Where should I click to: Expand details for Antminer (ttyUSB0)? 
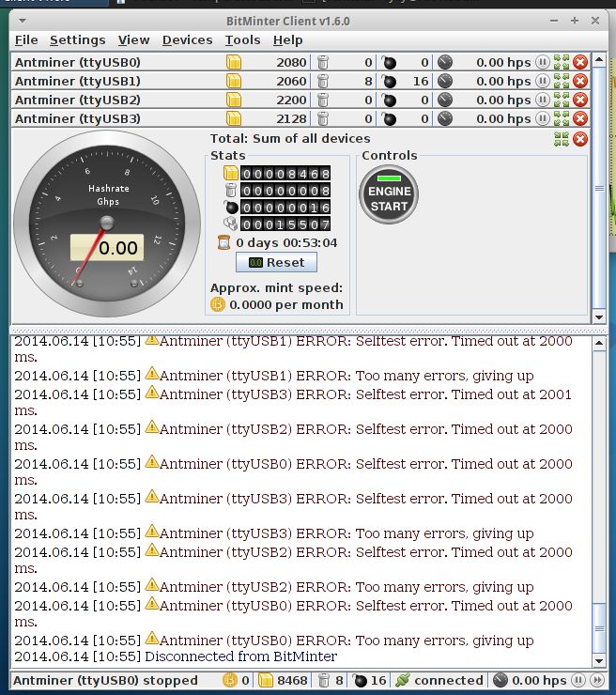(x=562, y=62)
